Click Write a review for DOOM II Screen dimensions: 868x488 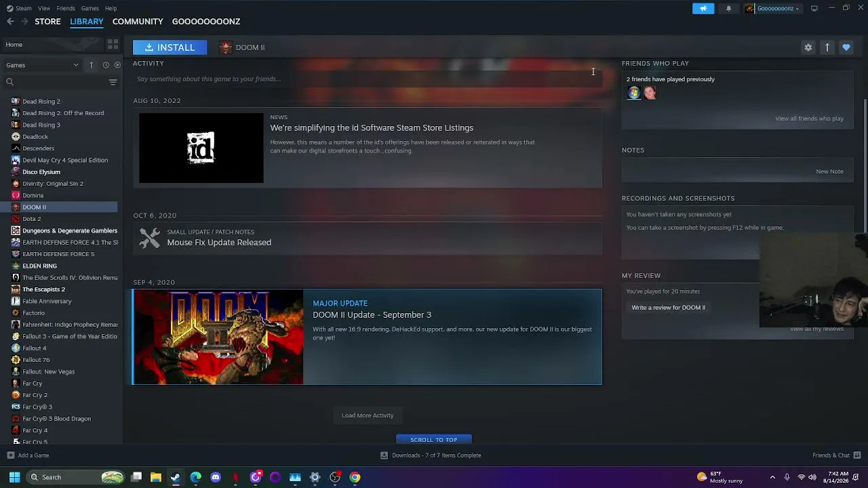coord(669,308)
